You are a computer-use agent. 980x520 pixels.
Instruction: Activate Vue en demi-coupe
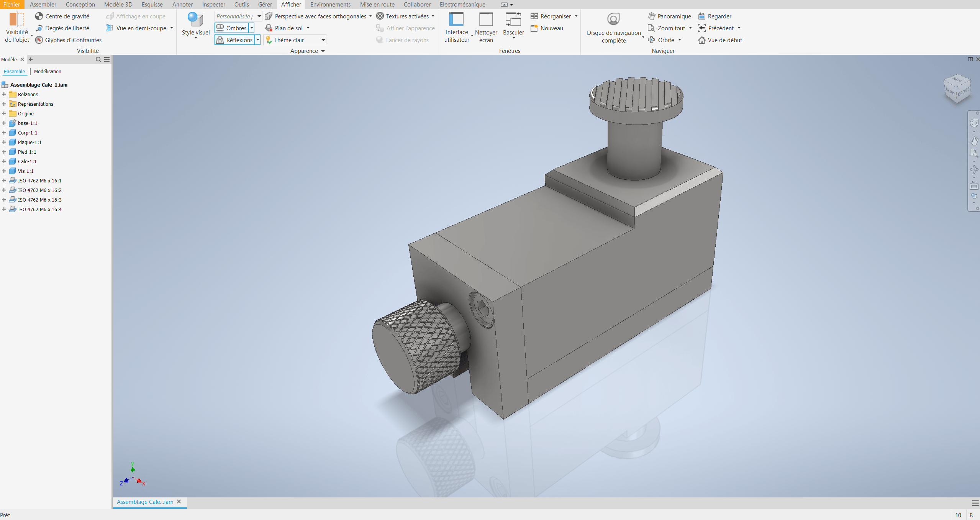[x=137, y=28]
